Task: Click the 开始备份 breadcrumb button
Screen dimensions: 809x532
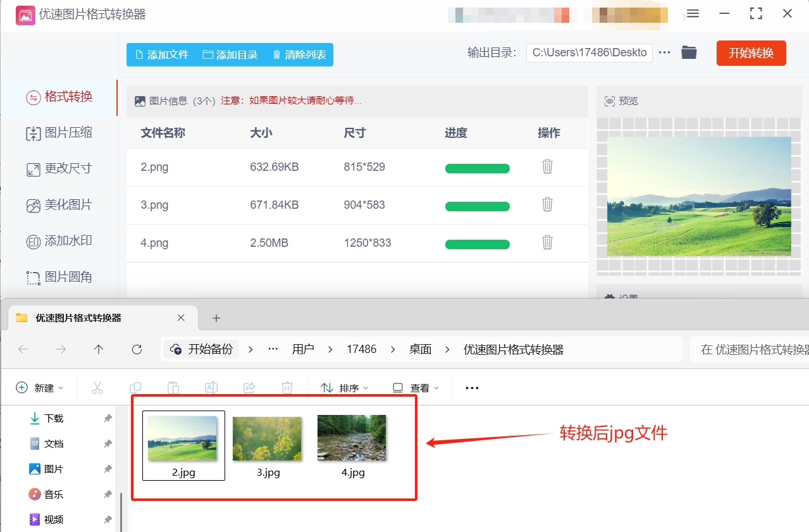Action: (202, 349)
